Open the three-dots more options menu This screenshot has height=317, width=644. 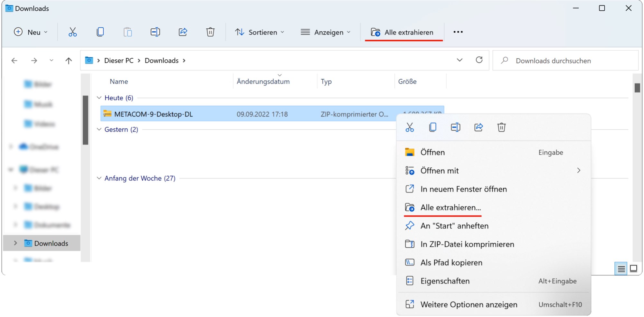(x=458, y=32)
